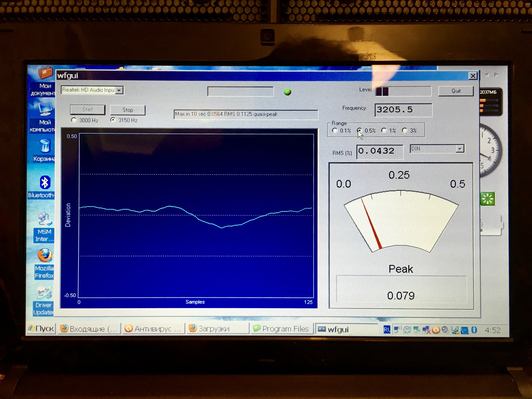Open the DIN weighting dropdown
Screen dimensions: 532x399
point(460,149)
